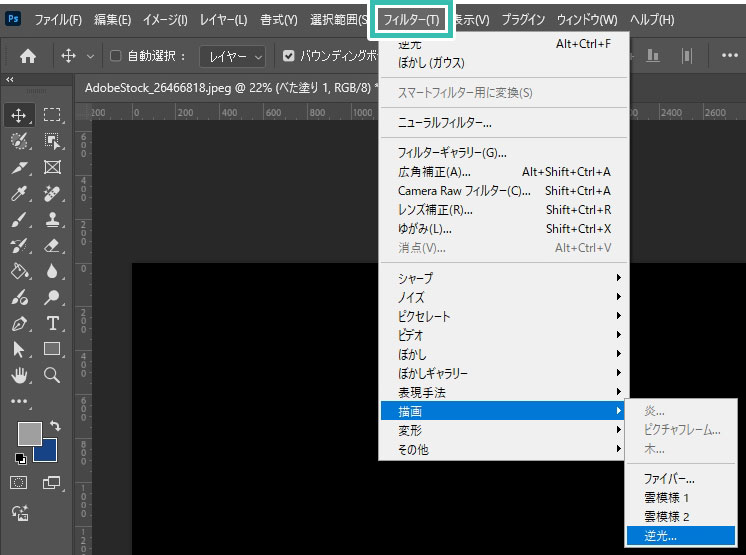746x555 pixels.
Task: Open the レイヤー dropdown in options bar
Action: [x=232, y=56]
